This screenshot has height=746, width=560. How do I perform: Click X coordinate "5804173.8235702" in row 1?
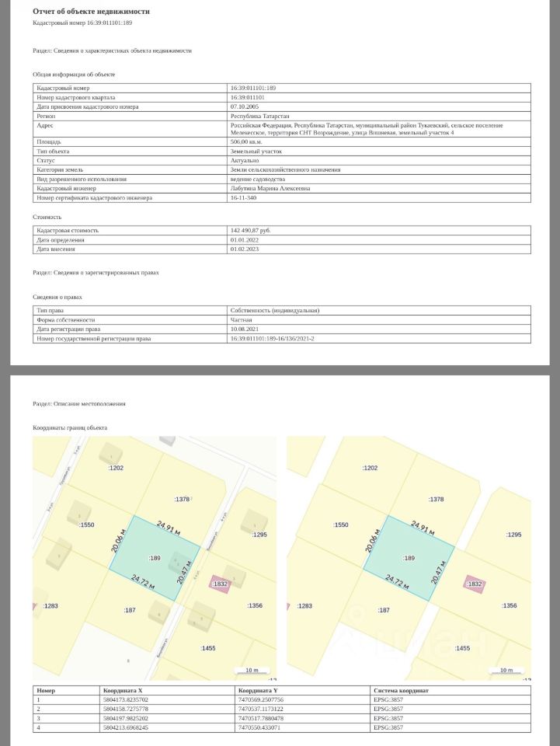coord(126,700)
